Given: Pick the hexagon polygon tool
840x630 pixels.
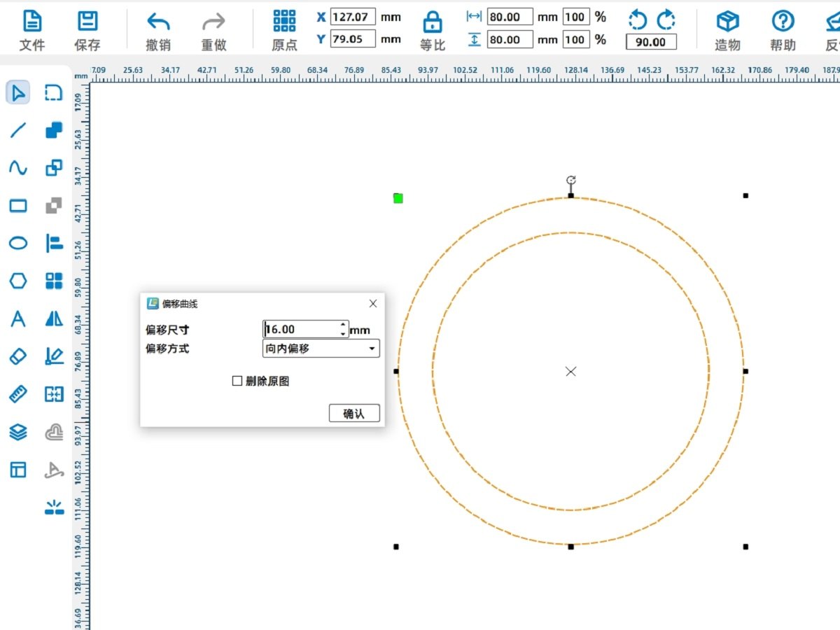Looking at the screenshot, I should coord(18,281).
